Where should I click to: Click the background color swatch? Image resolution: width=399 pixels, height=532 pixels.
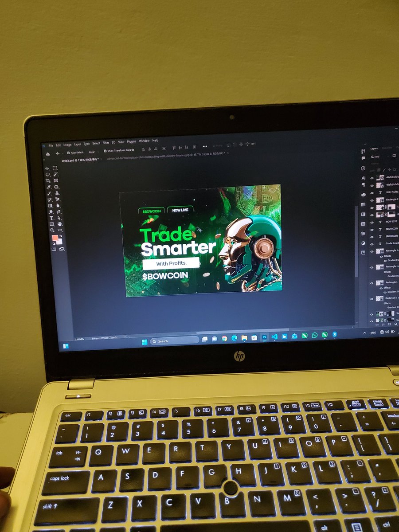coord(59,242)
